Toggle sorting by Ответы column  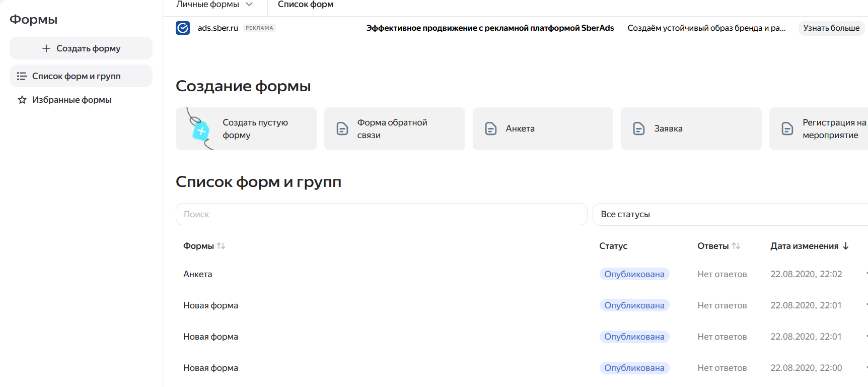click(x=736, y=246)
